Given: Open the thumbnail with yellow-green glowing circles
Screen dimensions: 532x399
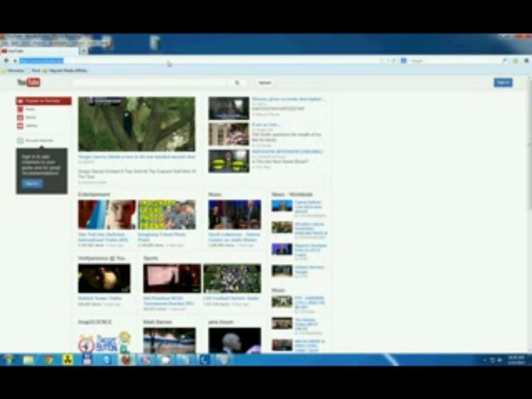Looking at the screenshot, I should (x=229, y=161).
